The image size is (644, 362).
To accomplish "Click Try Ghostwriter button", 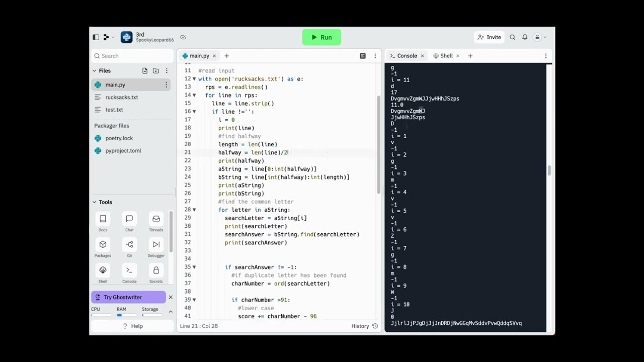I will (x=129, y=297).
